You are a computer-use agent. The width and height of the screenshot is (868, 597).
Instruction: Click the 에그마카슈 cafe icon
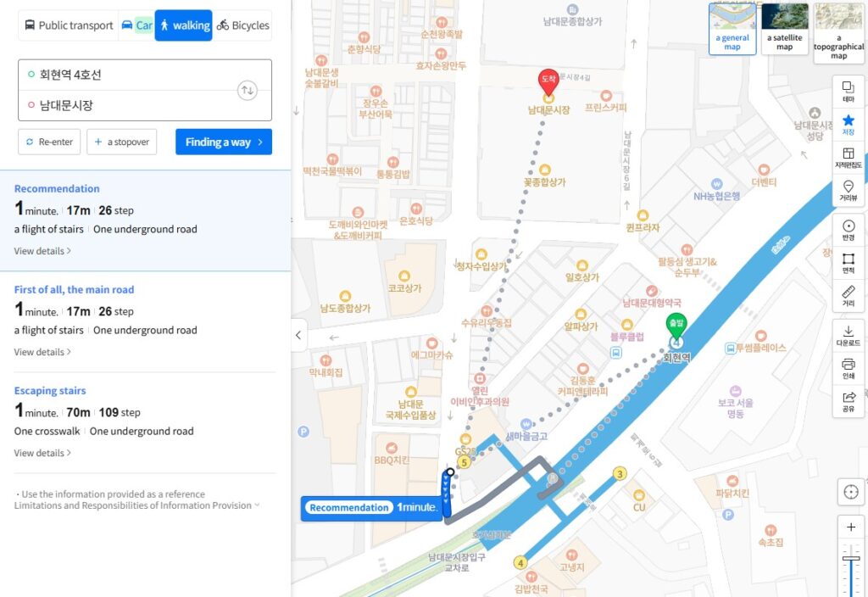431,343
